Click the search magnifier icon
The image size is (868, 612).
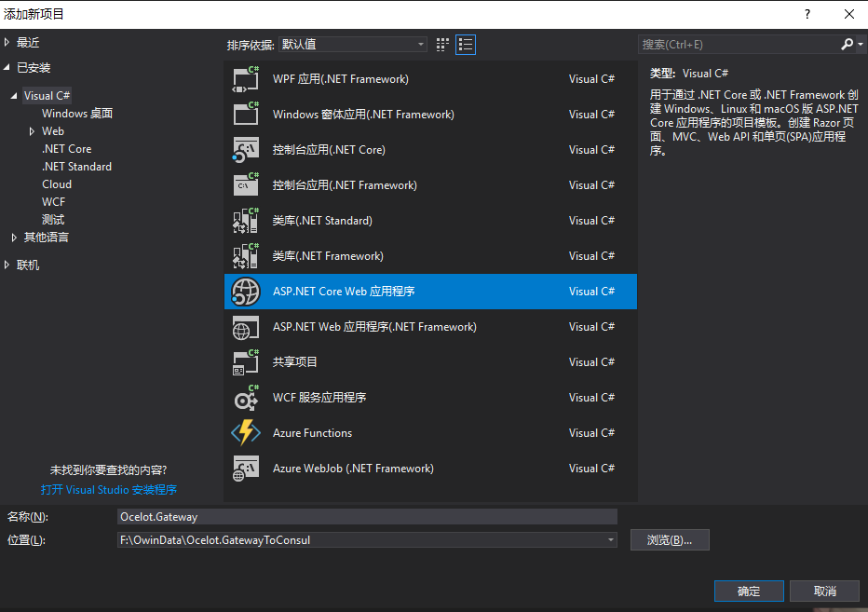click(x=847, y=45)
